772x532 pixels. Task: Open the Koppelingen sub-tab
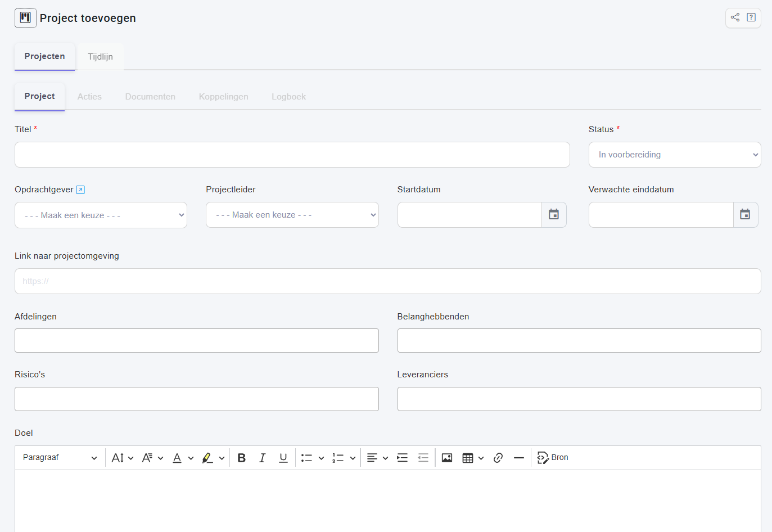[223, 97]
